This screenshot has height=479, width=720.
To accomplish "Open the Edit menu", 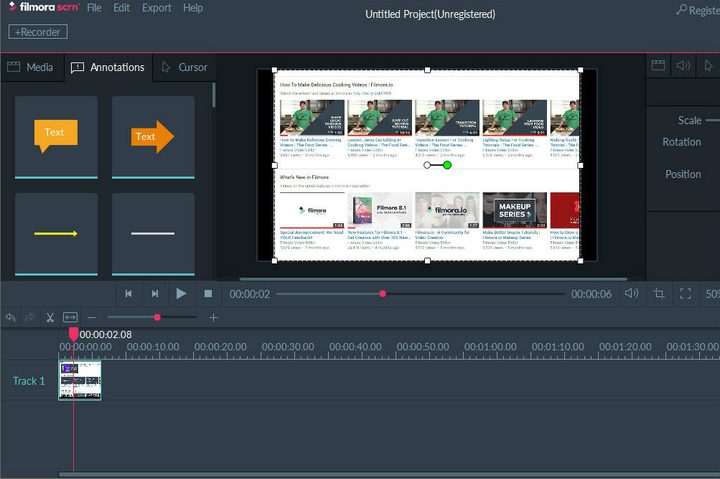I will coord(122,8).
